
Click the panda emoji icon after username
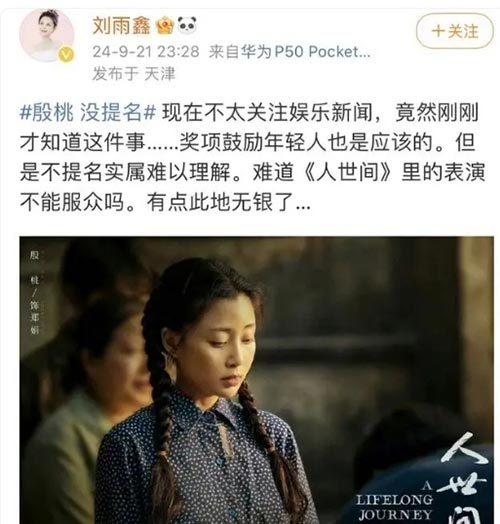(187, 25)
